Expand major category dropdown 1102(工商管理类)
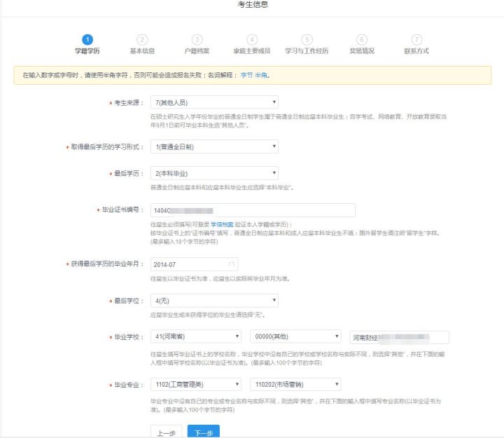This screenshot has height=438, width=504. [x=196, y=385]
